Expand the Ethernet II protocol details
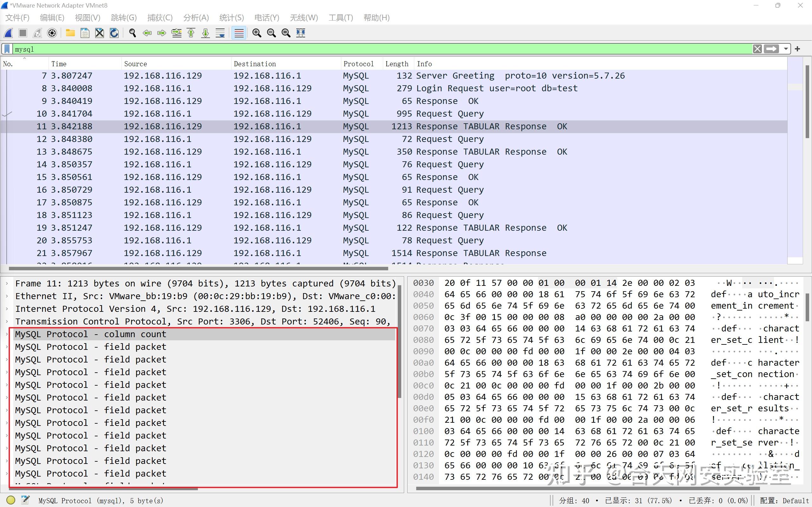 7,296
